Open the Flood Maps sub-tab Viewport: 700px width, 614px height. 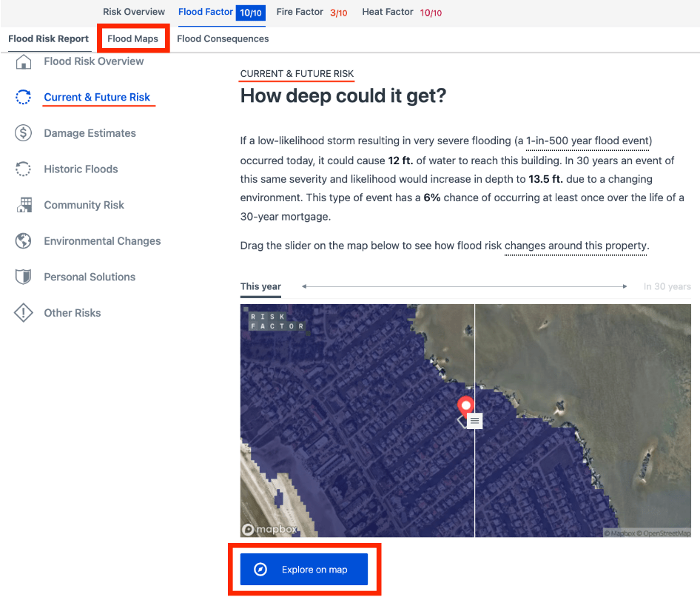click(132, 38)
